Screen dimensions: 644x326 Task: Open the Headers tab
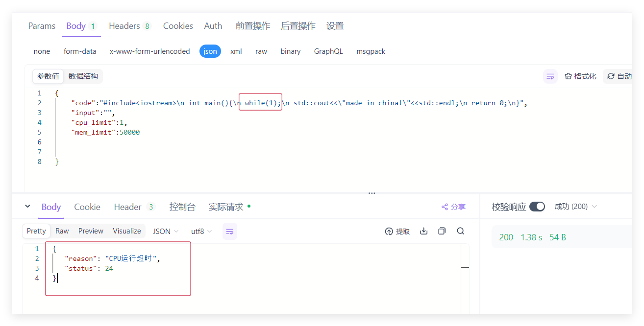(130, 26)
